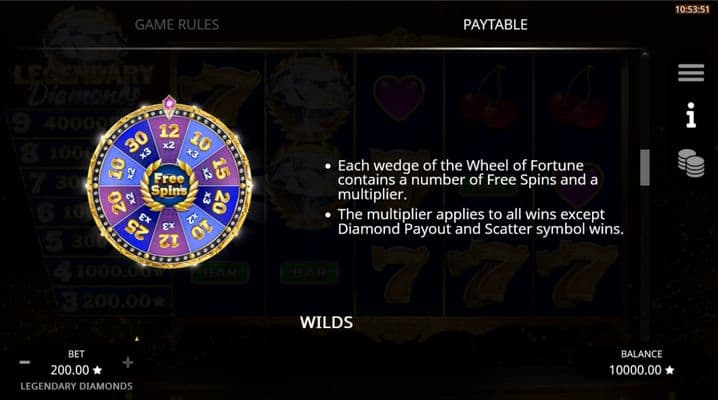Select the Paytable tab
Image resolution: width=718 pixels, height=400 pixels.
495,25
